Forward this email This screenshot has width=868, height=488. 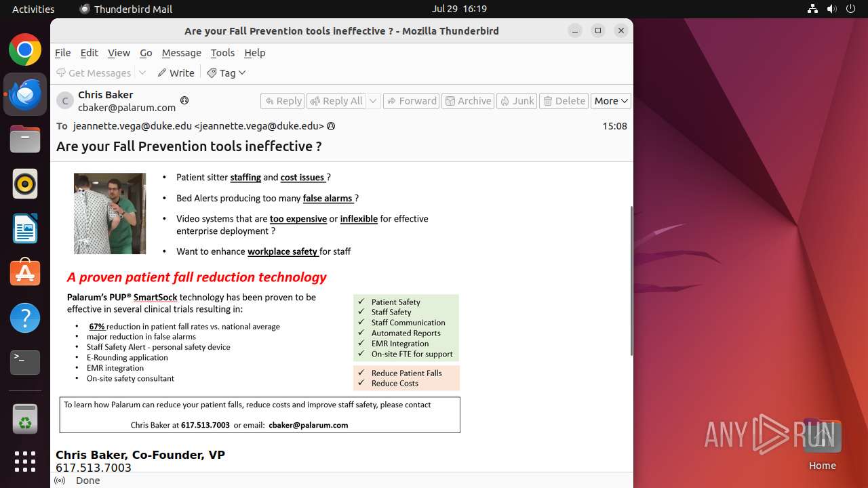(x=411, y=101)
